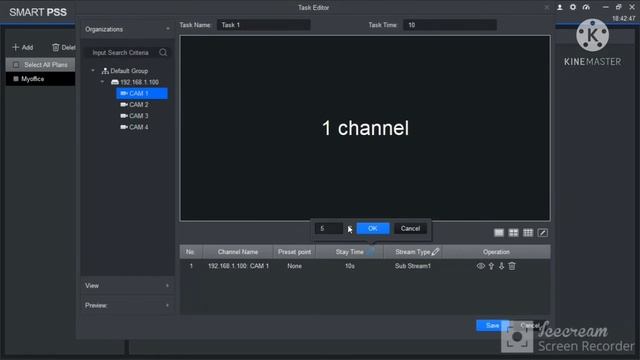Click the gauge icon in title bar
This screenshot has height=360, width=640.
pyautogui.click(x=586, y=7)
